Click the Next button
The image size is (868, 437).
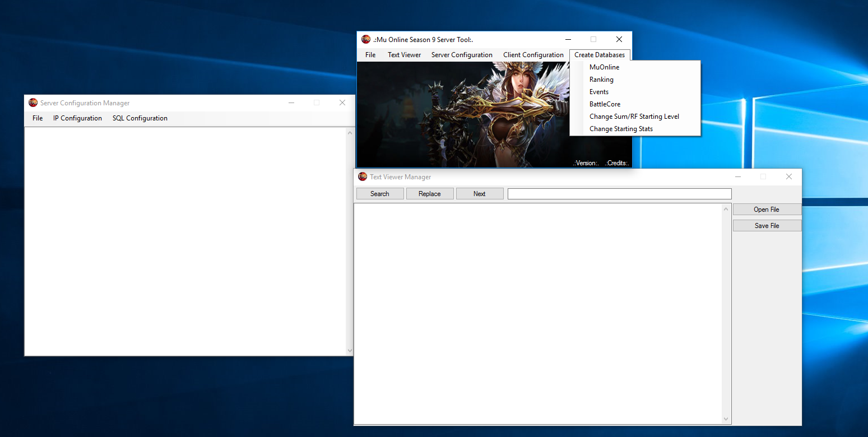[480, 194]
